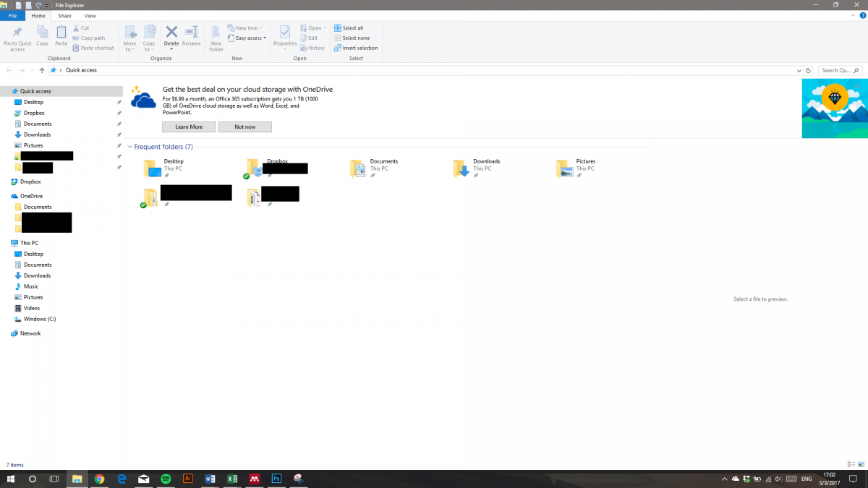
Task: Collapse the Frequent folders section
Action: pos(130,146)
